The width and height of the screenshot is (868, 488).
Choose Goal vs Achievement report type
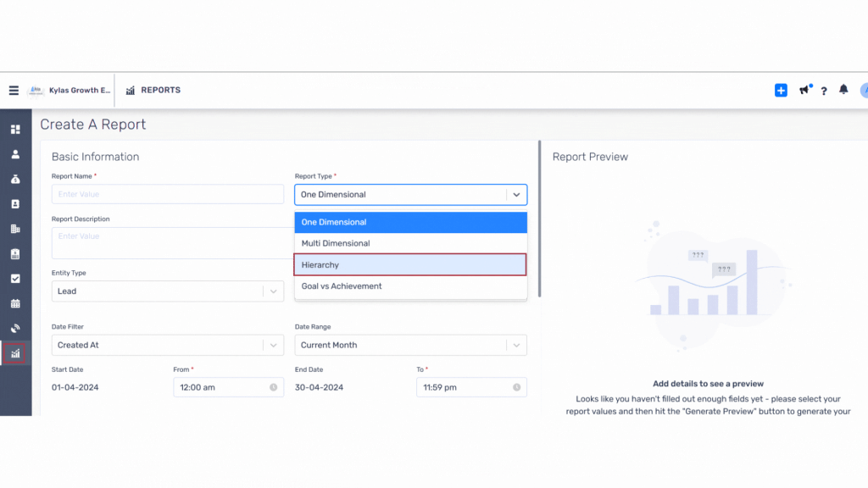tap(410, 286)
